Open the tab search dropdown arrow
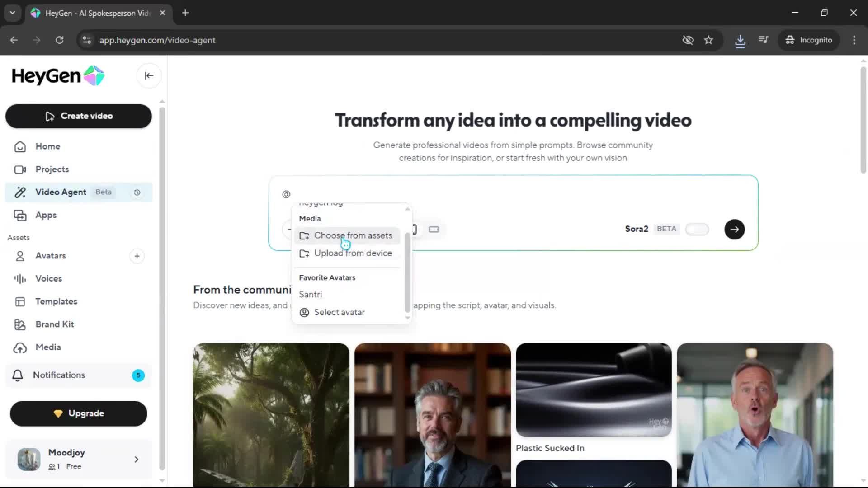This screenshot has width=868, height=488. (x=12, y=13)
